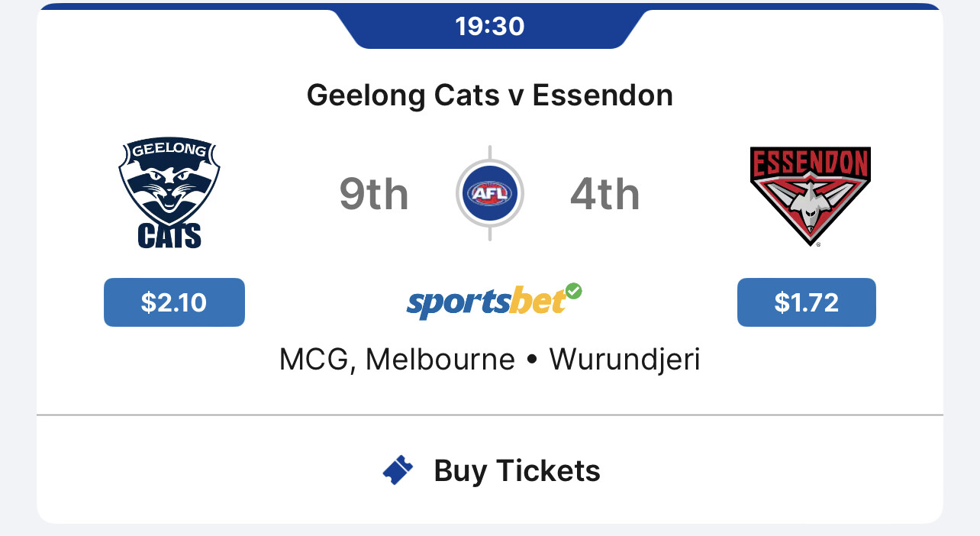The width and height of the screenshot is (980, 536).
Task: Tap the blue ticket icon
Action: [398, 470]
